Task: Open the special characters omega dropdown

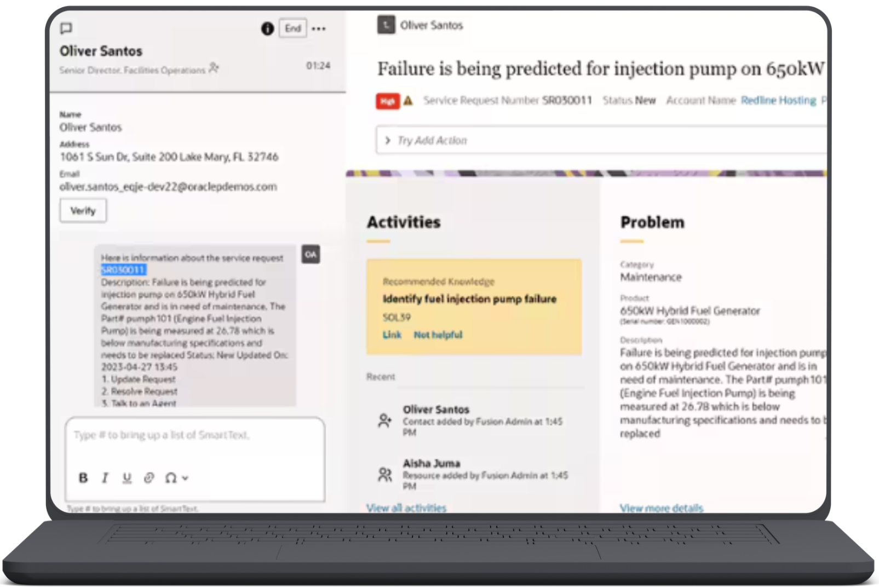Action: tap(176, 478)
